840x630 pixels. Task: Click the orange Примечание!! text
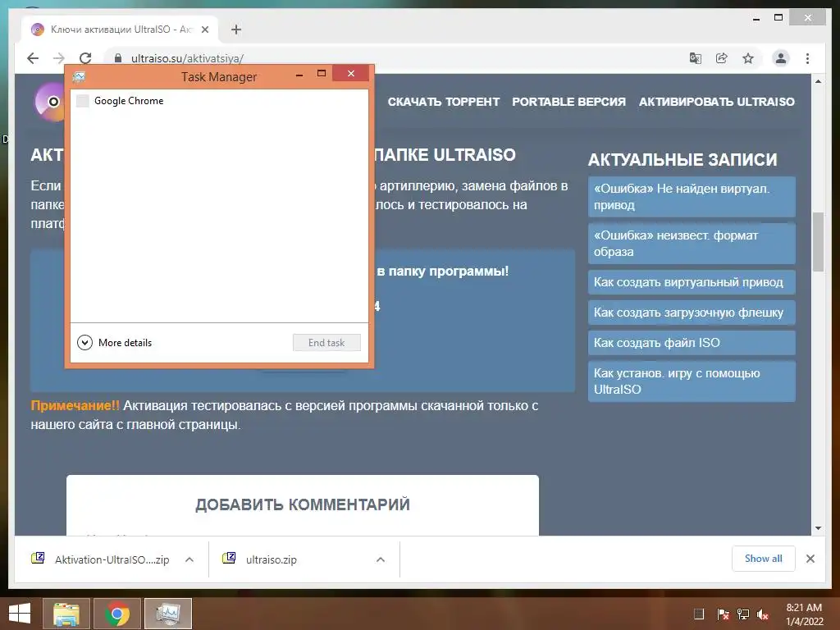pyautogui.click(x=75, y=405)
